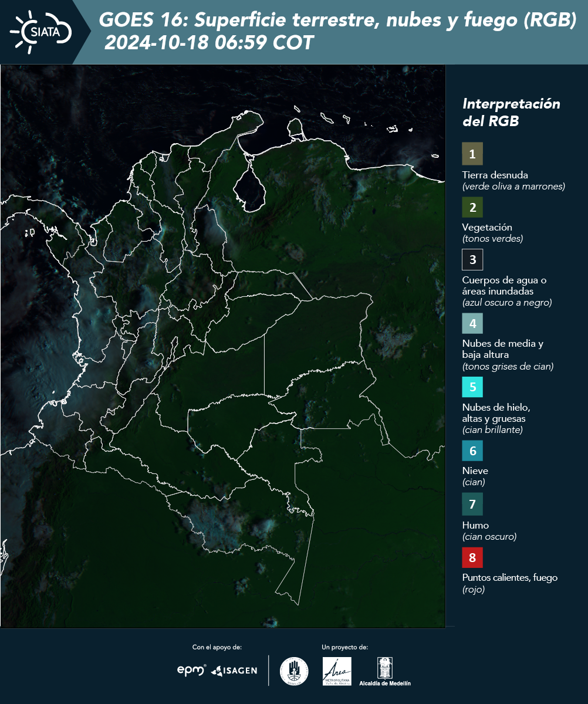Click the "(verde oliva a marrones)" description
The image size is (588, 704).
coord(513,187)
